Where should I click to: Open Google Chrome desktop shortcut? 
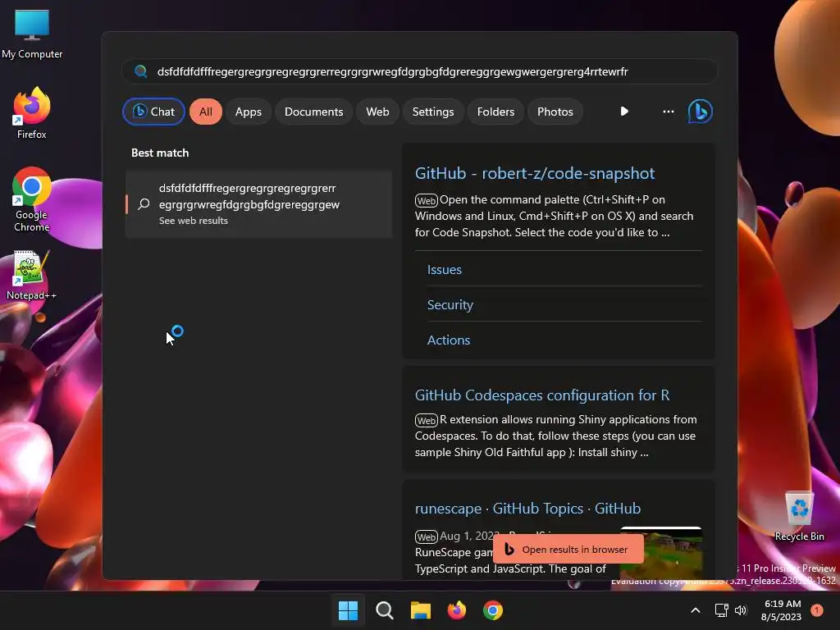click(32, 199)
